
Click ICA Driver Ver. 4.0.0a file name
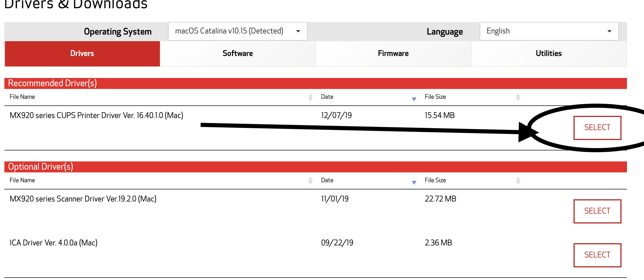54,243
